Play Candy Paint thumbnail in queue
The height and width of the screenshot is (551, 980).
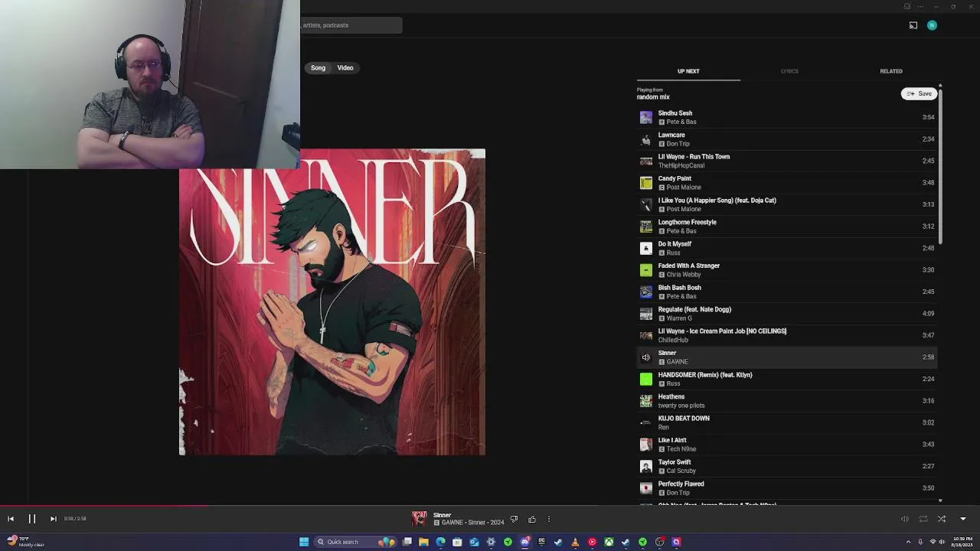tap(646, 183)
